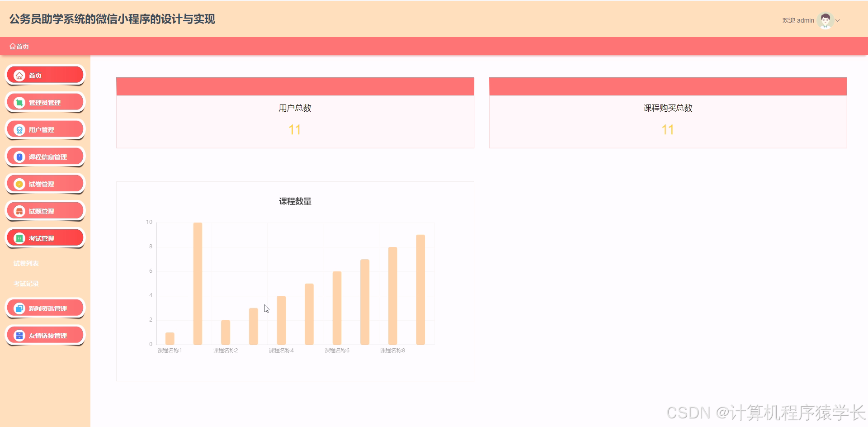Image resolution: width=868 pixels, height=427 pixels.
Task: Expand the 试卷管理 sidebar menu
Action: tap(45, 184)
